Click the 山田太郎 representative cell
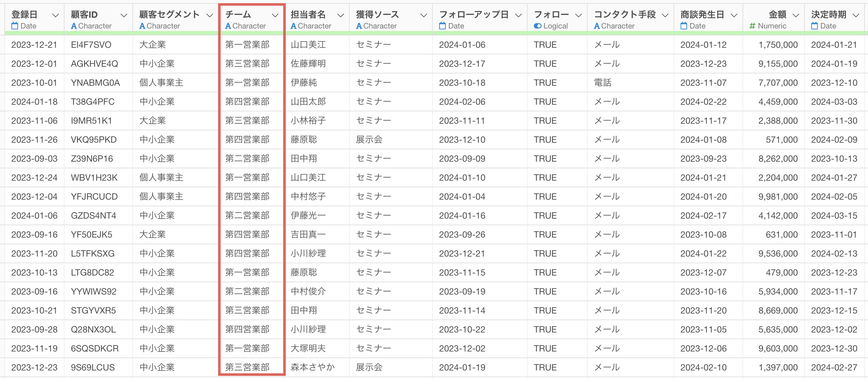Image resolution: width=868 pixels, height=379 pixels. click(x=308, y=102)
